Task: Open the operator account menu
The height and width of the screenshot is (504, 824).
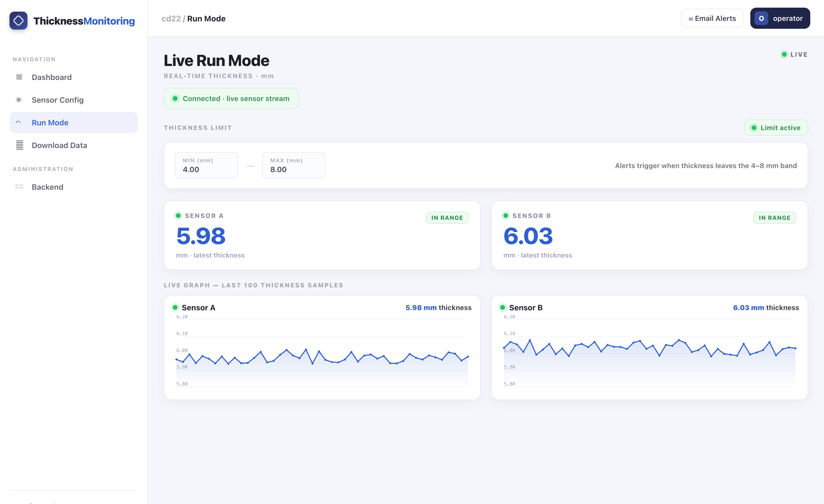Action: pos(780,18)
